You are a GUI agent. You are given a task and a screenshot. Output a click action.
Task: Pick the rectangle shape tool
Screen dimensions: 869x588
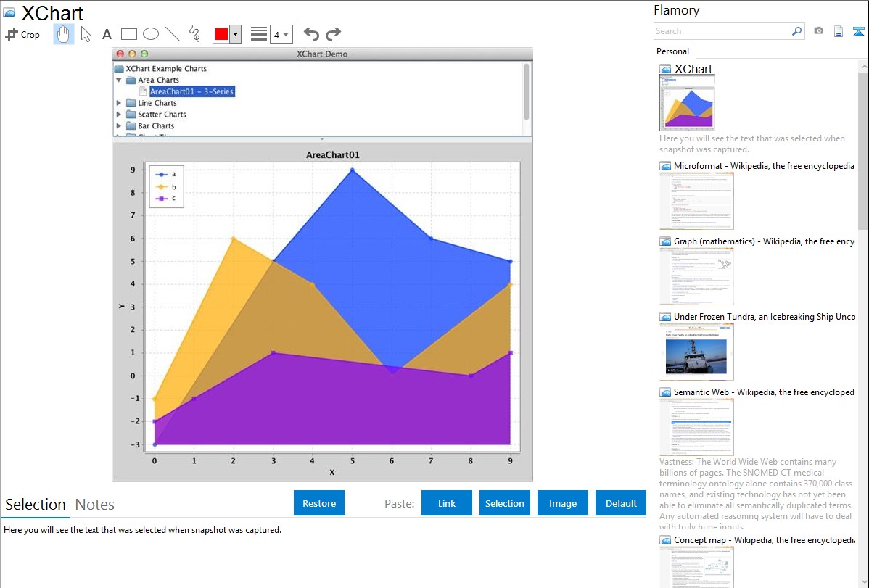click(129, 34)
